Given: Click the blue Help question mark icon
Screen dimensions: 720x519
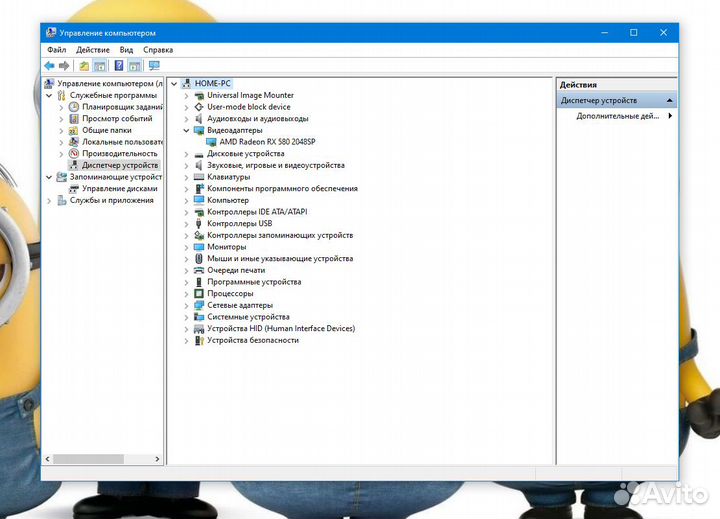Looking at the screenshot, I should (x=119, y=66).
